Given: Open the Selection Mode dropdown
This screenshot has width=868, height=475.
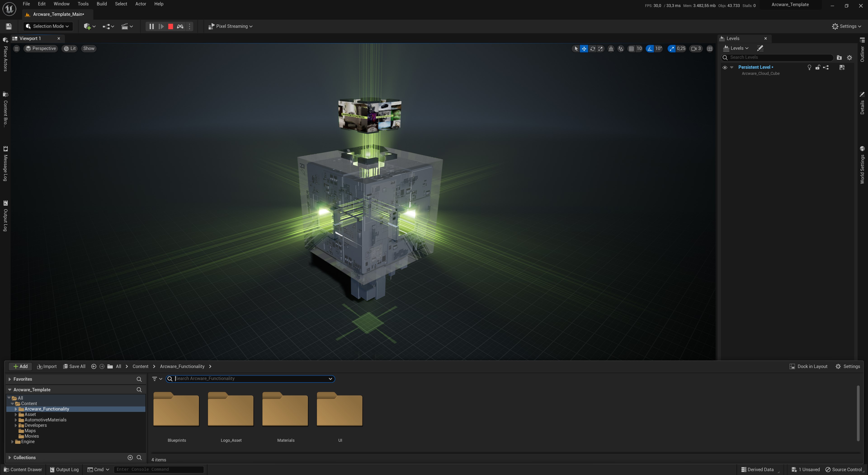Looking at the screenshot, I should coord(48,26).
